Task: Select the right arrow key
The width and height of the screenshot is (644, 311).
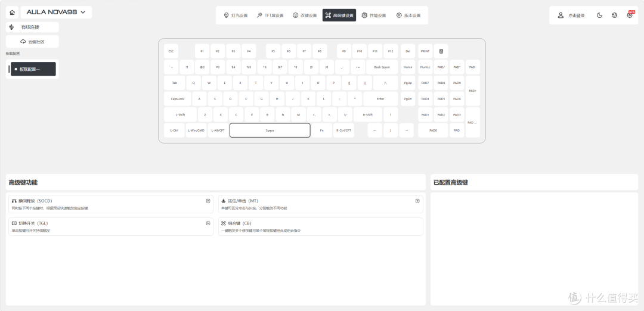Action: click(407, 130)
